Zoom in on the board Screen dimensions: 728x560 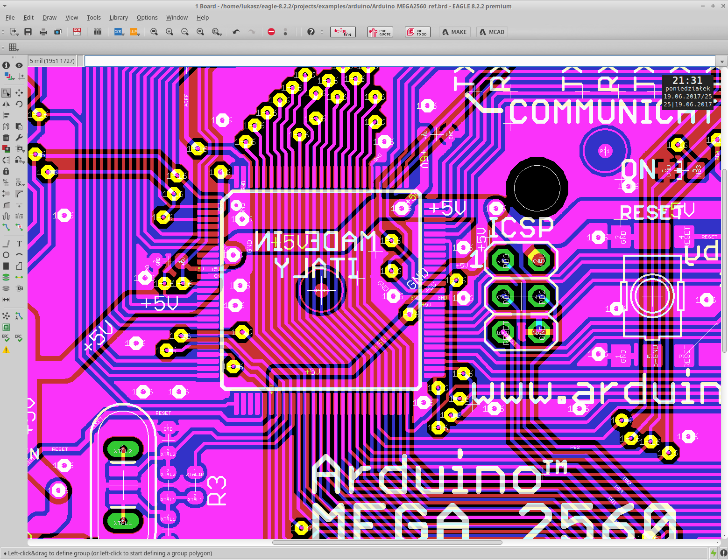[170, 32]
